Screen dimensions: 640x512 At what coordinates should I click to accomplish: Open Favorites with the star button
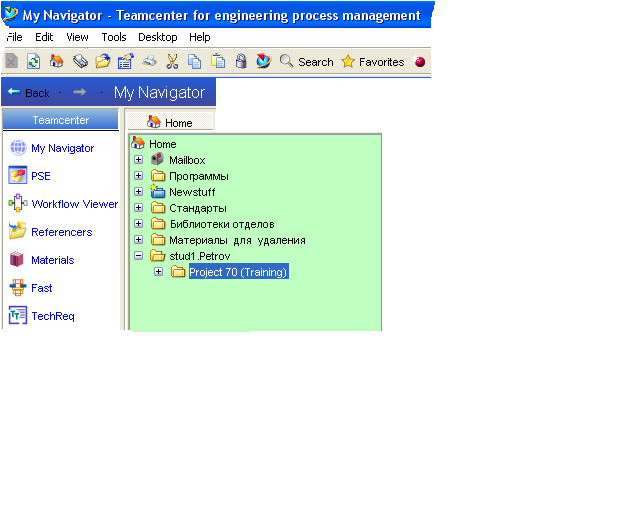pos(373,62)
